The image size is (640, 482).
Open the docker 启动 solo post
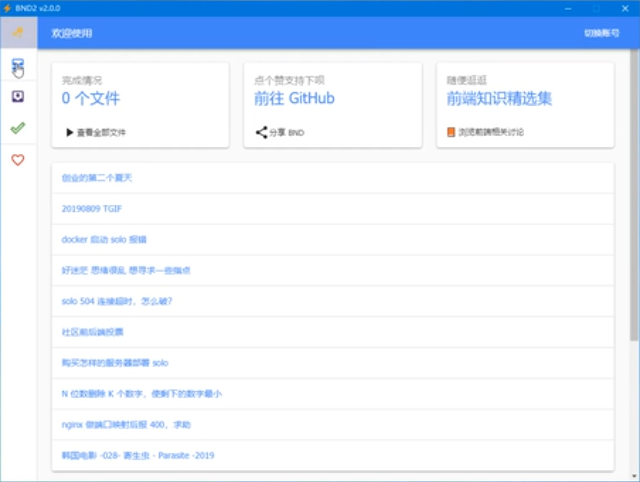click(x=104, y=240)
